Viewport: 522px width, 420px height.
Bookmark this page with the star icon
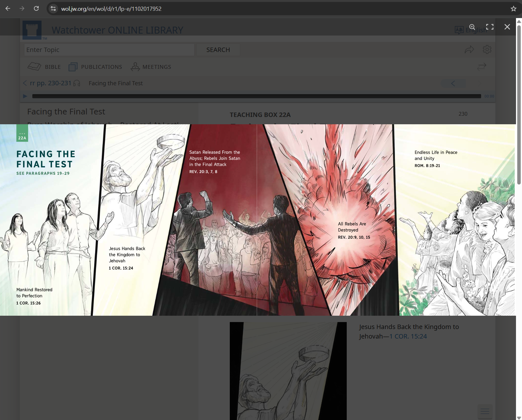click(x=513, y=9)
